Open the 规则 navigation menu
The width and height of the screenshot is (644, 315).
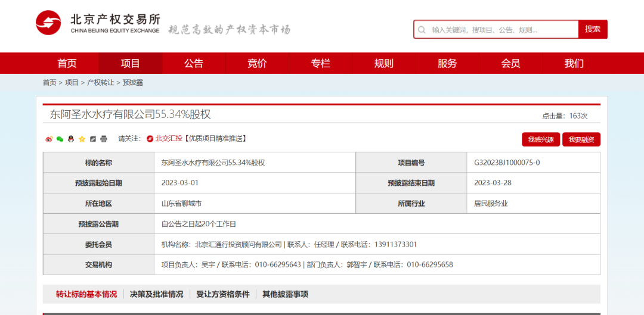tap(384, 63)
